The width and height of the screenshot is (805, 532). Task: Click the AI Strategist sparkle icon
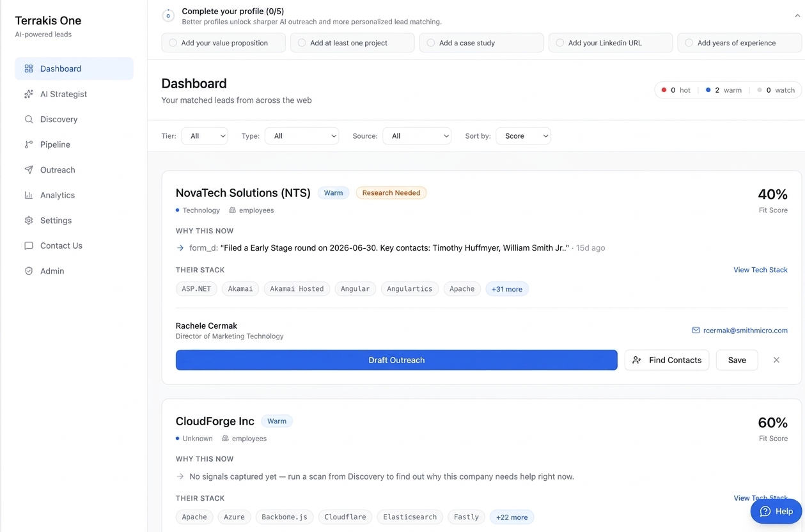pos(29,94)
